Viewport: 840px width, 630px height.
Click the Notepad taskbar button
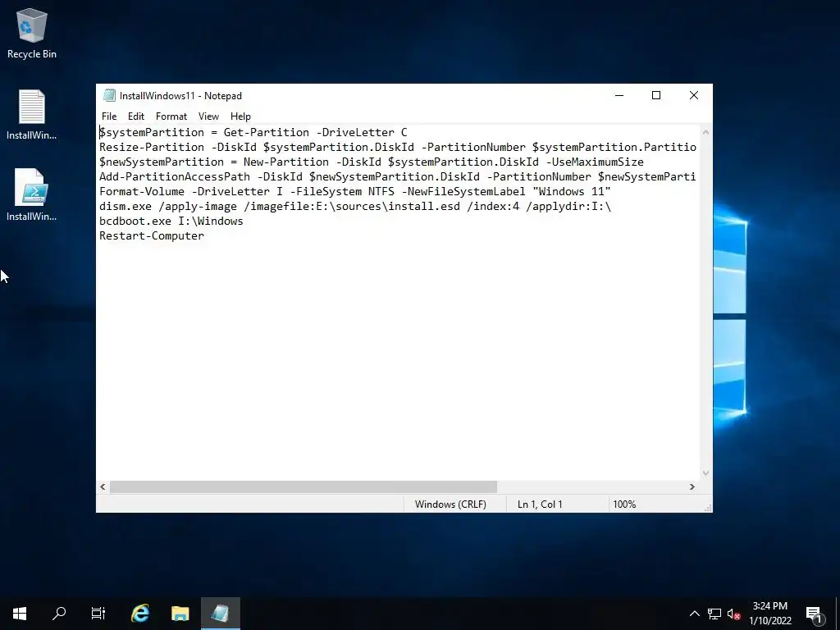click(220, 614)
